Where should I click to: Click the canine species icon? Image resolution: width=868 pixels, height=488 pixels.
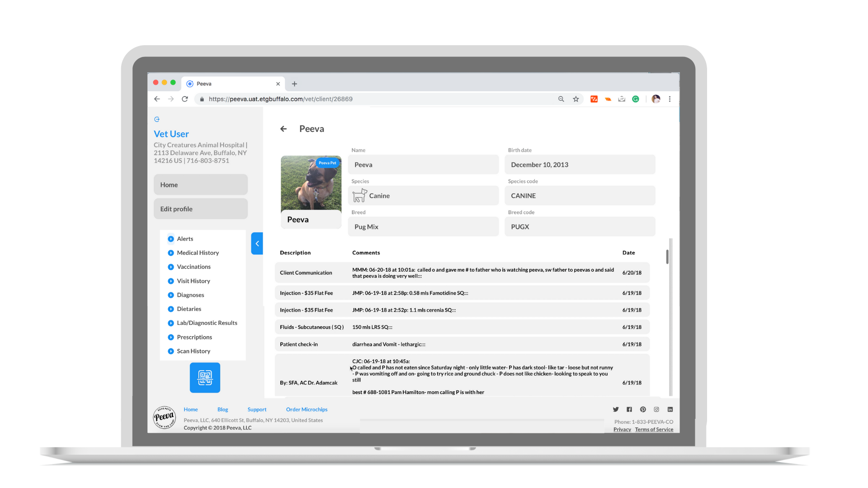360,196
